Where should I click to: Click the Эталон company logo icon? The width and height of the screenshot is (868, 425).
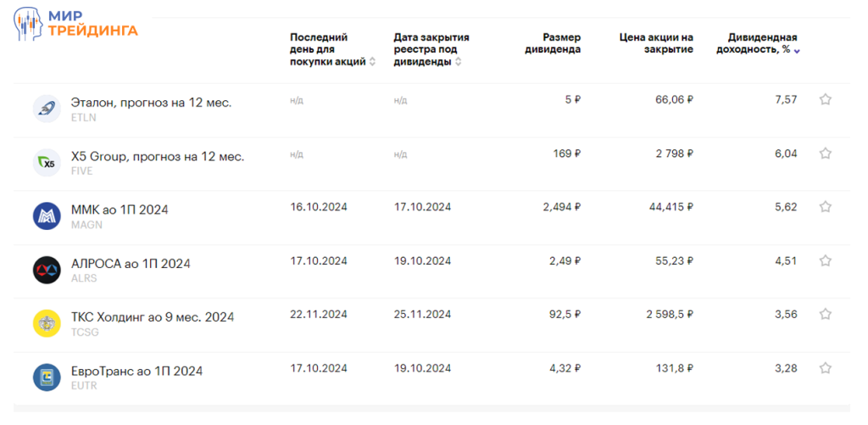click(x=46, y=109)
